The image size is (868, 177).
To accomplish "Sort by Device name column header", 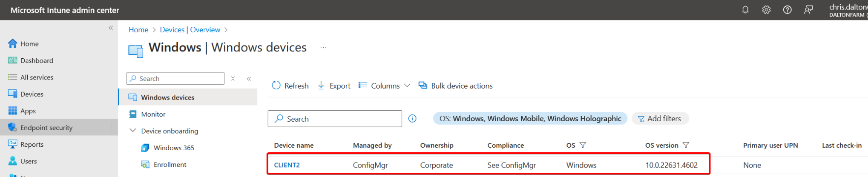I will point(294,146).
